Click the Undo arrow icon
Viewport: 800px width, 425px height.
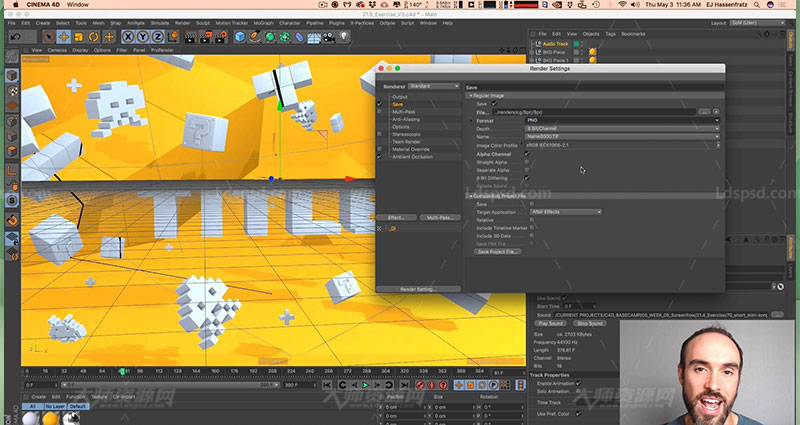point(16,37)
